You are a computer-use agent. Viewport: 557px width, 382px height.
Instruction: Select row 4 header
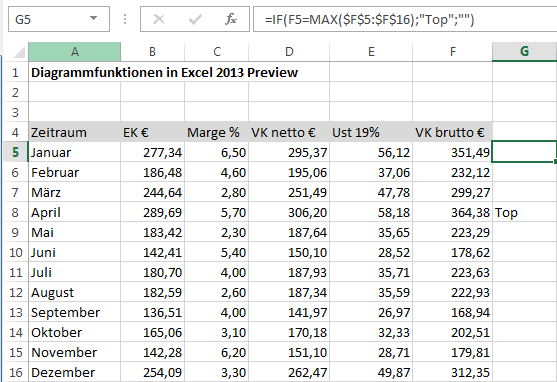tap(15, 133)
